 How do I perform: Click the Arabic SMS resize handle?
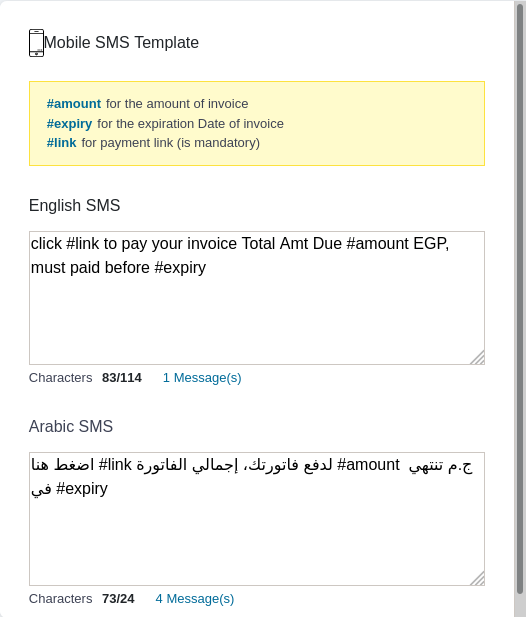[478, 578]
